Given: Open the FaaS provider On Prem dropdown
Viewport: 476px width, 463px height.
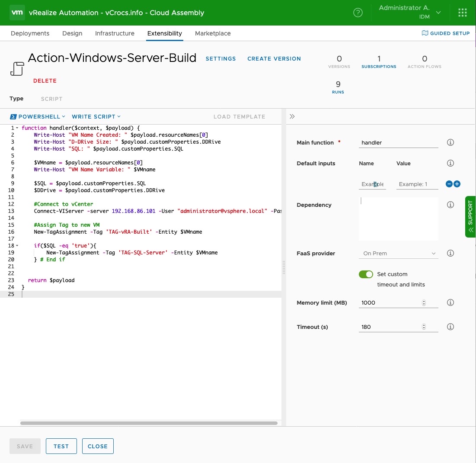Looking at the screenshot, I should click(398, 253).
